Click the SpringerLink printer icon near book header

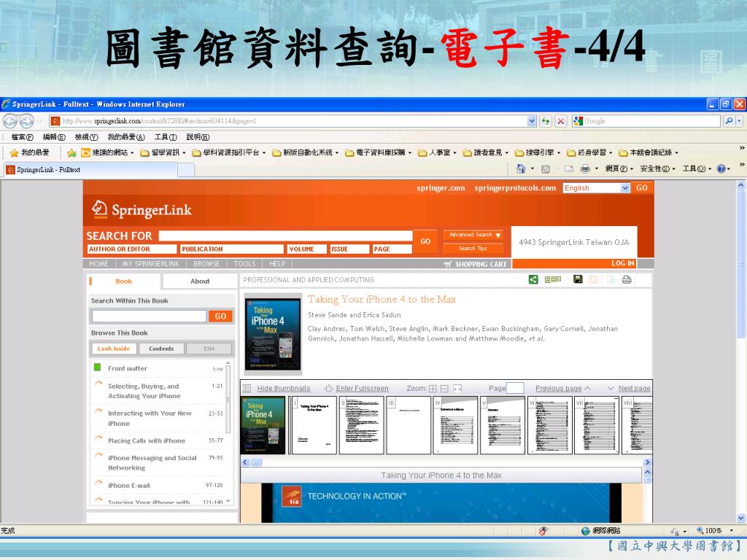[x=627, y=279]
